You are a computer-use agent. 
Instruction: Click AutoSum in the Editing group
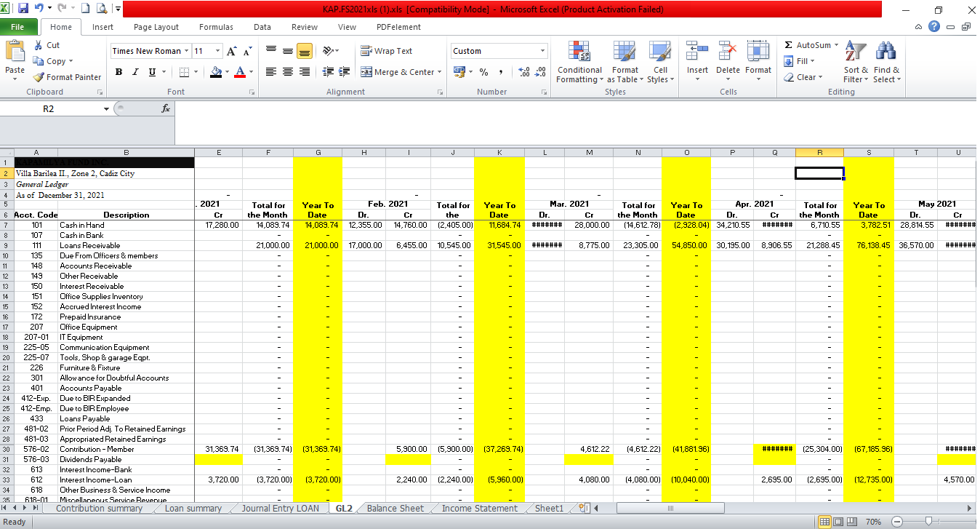(811, 45)
